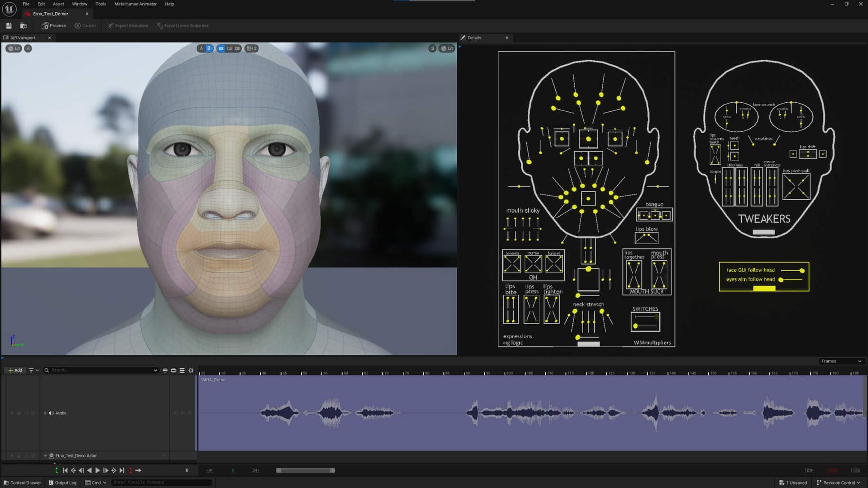The image size is (868, 488).
Task: Open the MetaHuman Animator menu
Action: 135,4
